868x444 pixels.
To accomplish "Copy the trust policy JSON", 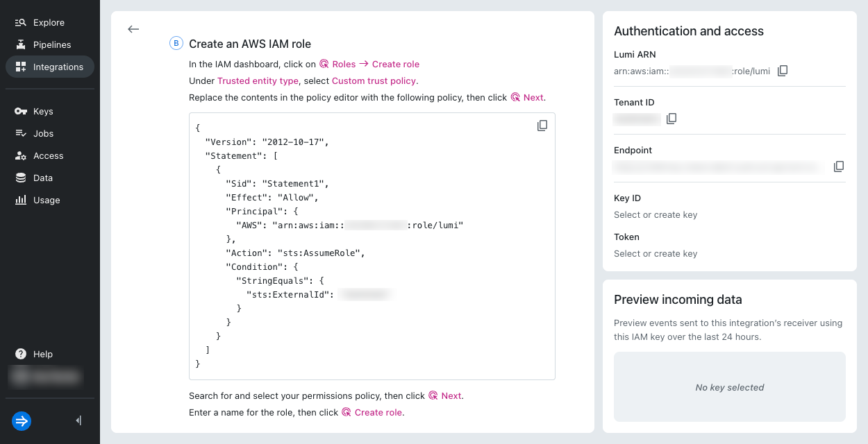I will tap(542, 126).
